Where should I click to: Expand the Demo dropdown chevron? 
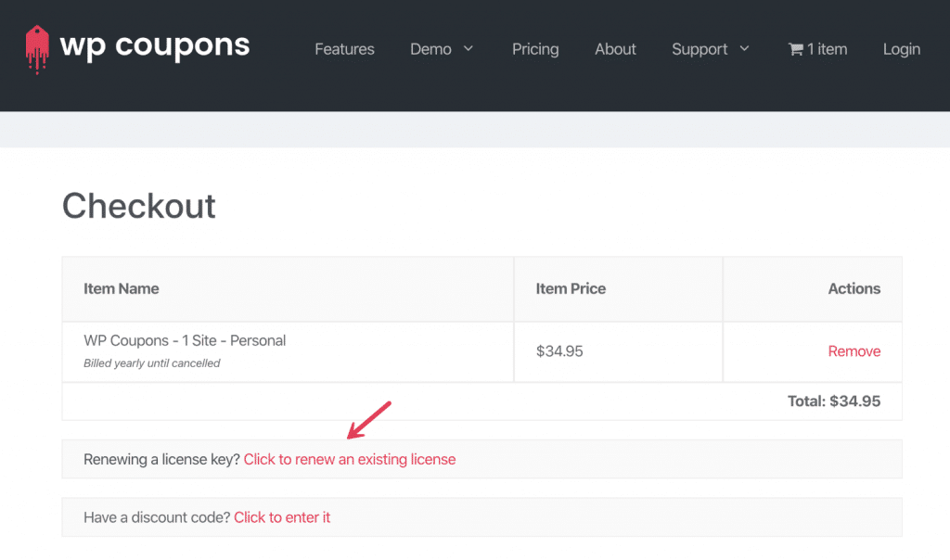click(469, 48)
